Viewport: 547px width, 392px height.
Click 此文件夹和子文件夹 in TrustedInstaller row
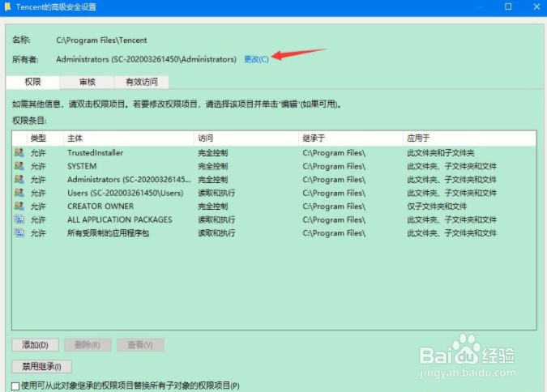[441, 153]
